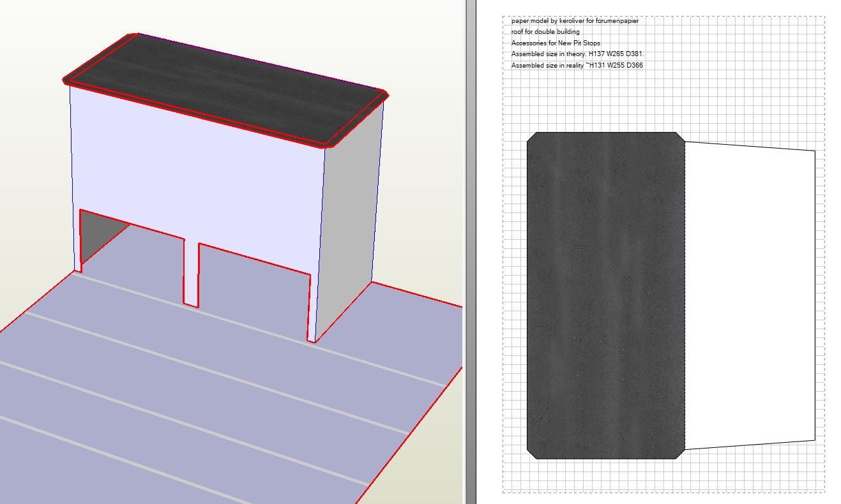Click the striped ground plane in the 3D view
The image size is (841, 504).
click(x=192, y=383)
